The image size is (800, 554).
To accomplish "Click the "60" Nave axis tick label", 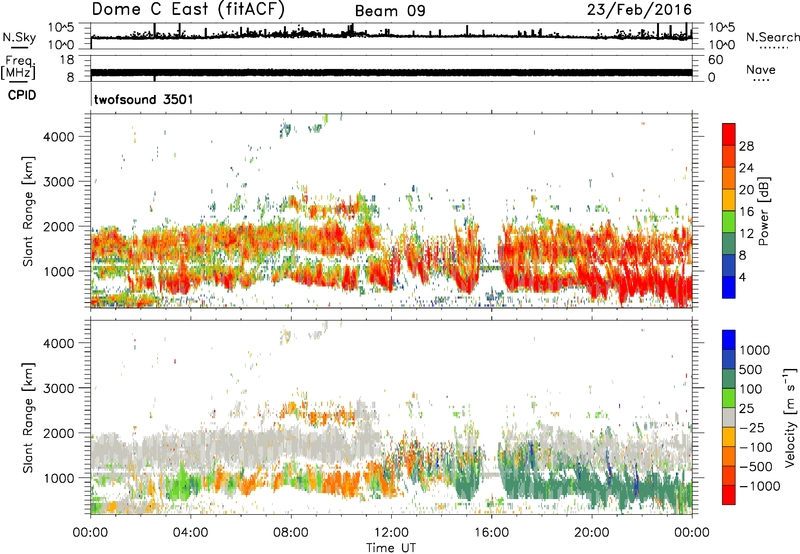I will [715, 60].
